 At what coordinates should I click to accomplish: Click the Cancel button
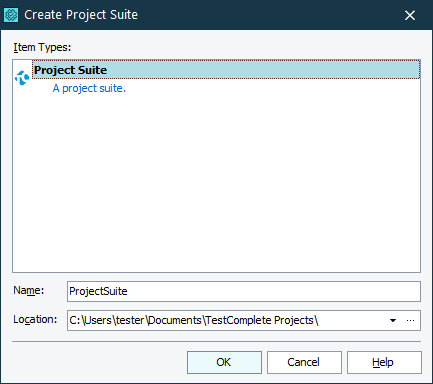tap(304, 362)
